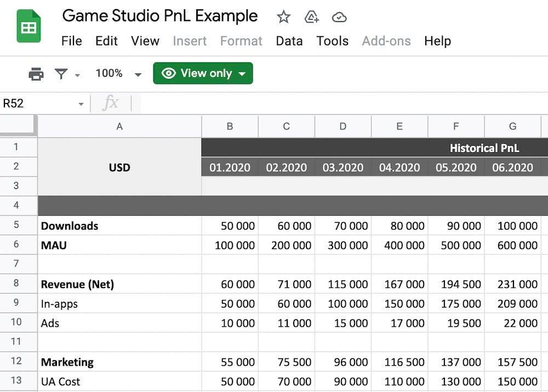548x392 pixels.
Task: Click the select-all corner box
Action: click(x=19, y=125)
